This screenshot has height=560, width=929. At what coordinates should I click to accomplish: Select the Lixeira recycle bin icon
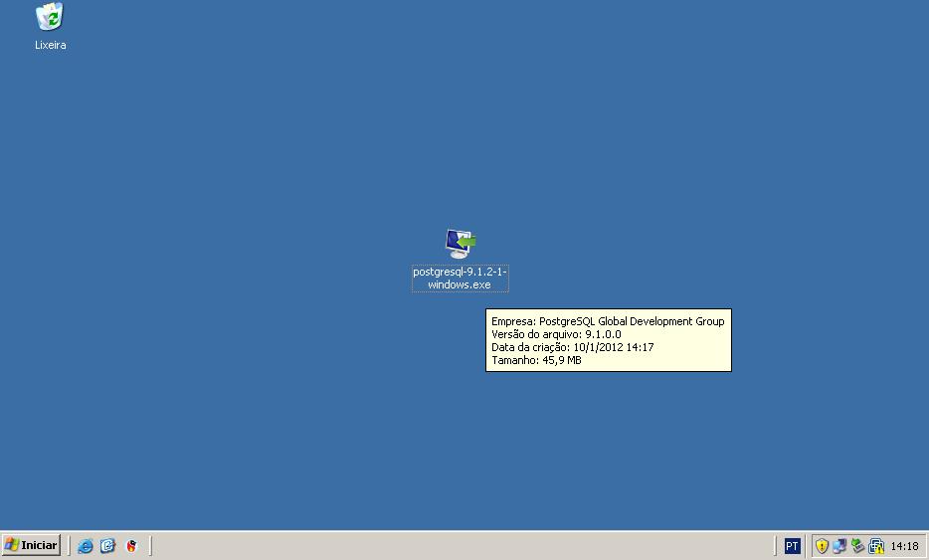[x=50, y=17]
